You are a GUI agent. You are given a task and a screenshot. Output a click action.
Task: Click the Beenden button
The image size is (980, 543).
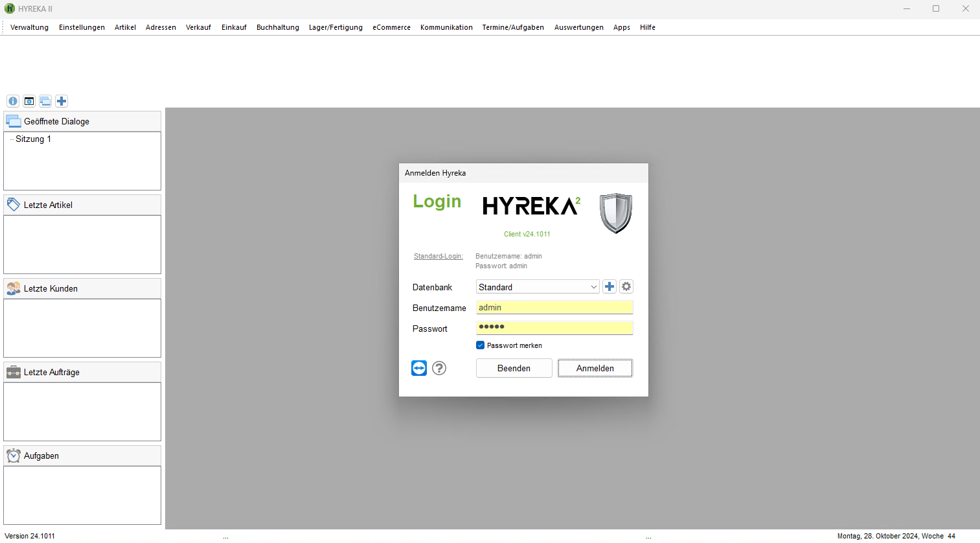click(514, 368)
